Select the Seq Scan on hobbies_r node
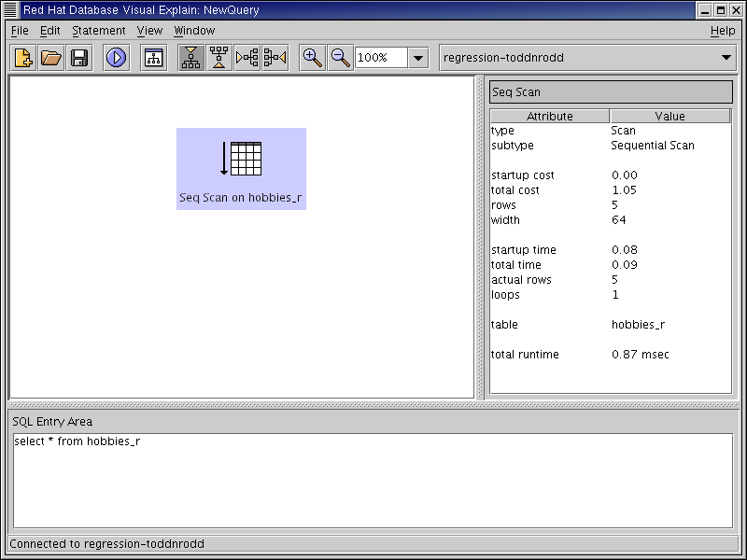This screenshot has height=560, width=747. pyautogui.click(x=241, y=169)
